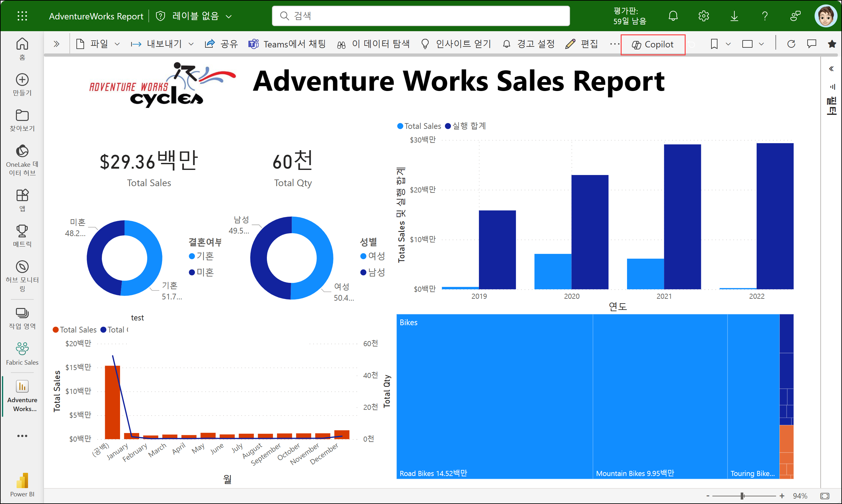Viewport: 842px width, 504px height.
Task: Expand the bookmark dropdown chevron
Action: click(x=728, y=44)
